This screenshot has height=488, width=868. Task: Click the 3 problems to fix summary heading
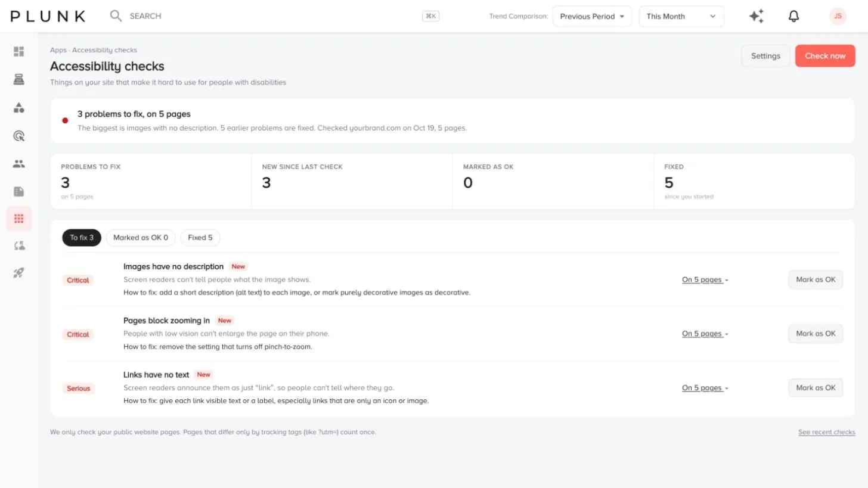pyautogui.click(x=134, y=114)
